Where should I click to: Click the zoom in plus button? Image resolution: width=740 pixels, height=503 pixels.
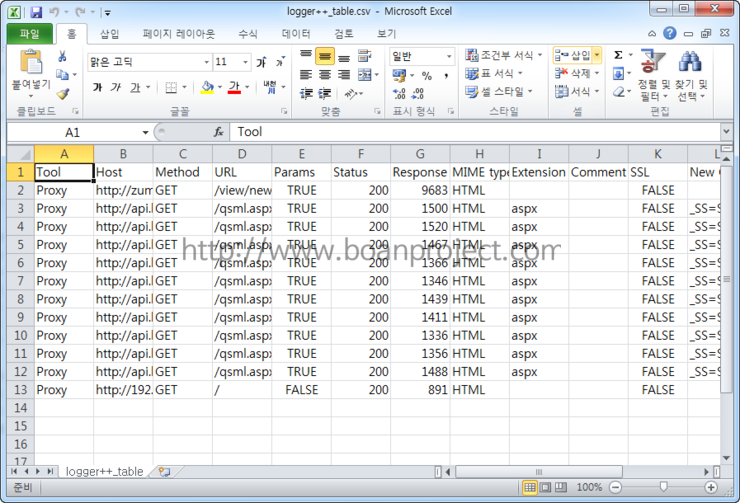(711, 487)
